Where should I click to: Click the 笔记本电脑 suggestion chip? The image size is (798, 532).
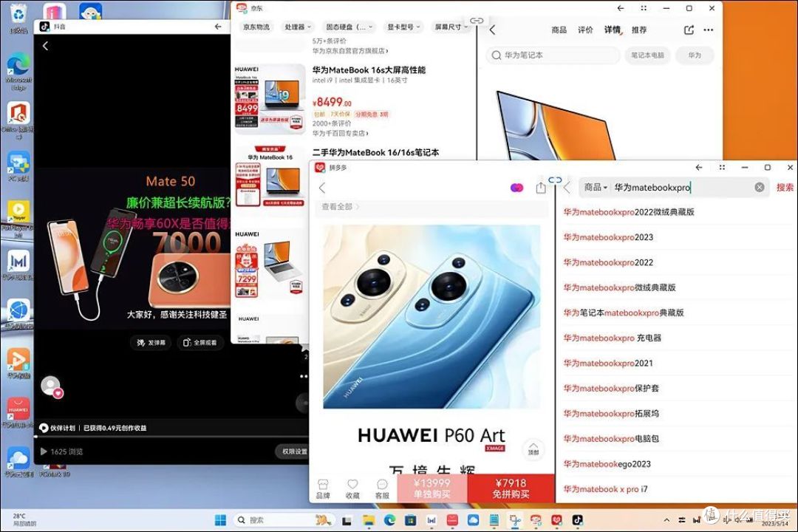[647, 55]
